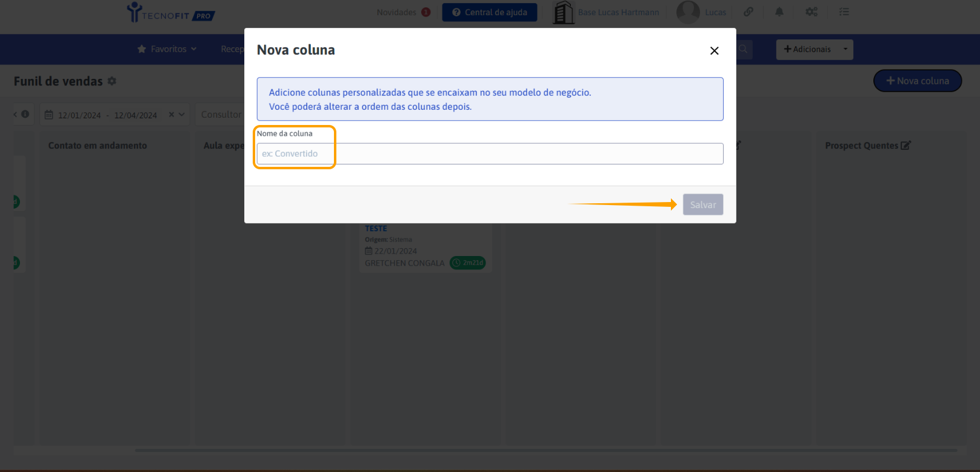980x472 pixels.
Task: Open Novidades notifications link
Action: [396, 12]
